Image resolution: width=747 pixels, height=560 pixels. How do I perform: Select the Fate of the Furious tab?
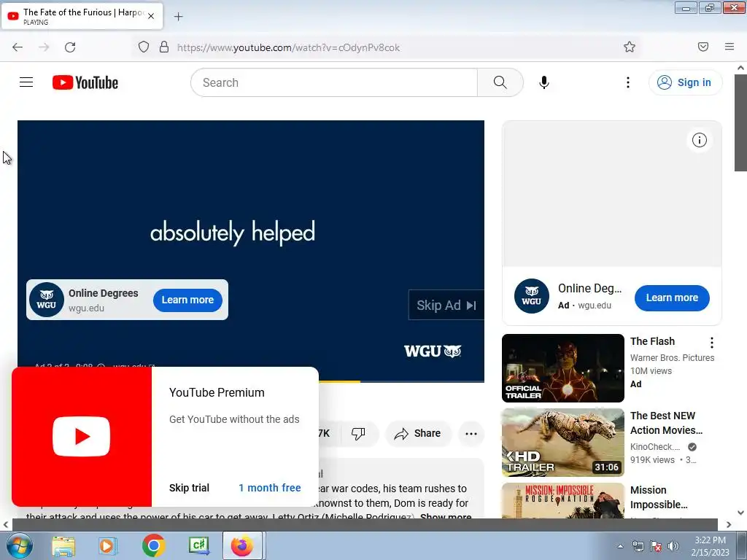(82, 16)
